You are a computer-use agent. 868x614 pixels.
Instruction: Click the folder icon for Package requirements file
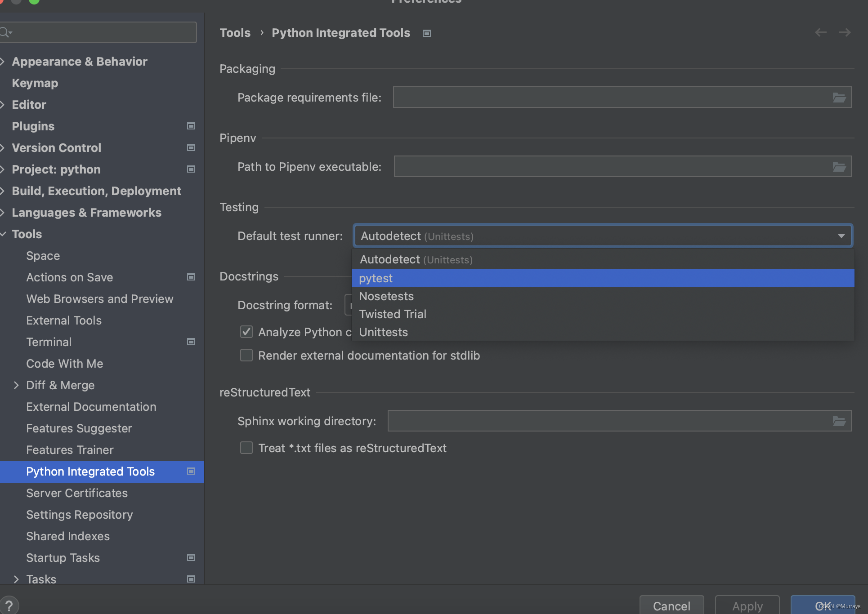(x=839, y=98)
